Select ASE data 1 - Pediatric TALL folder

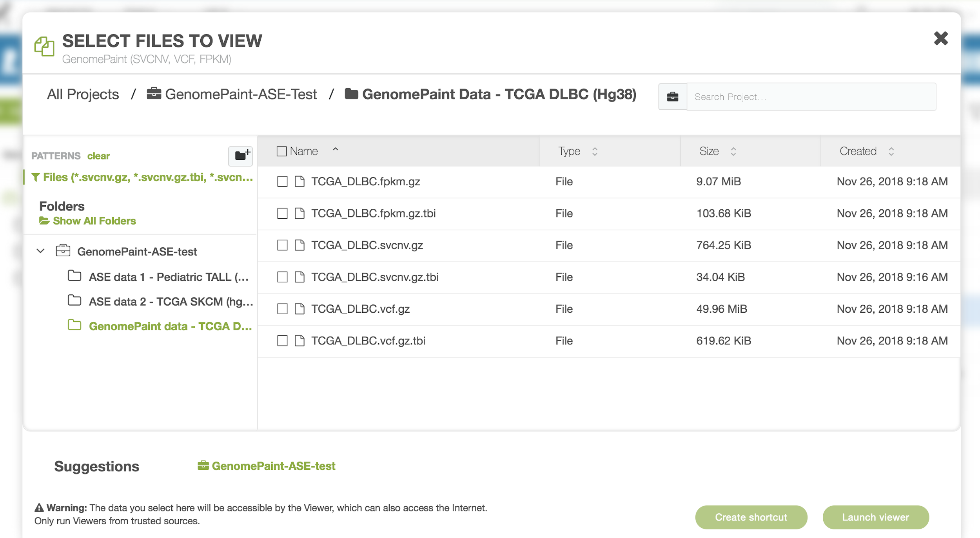(169, 277)
